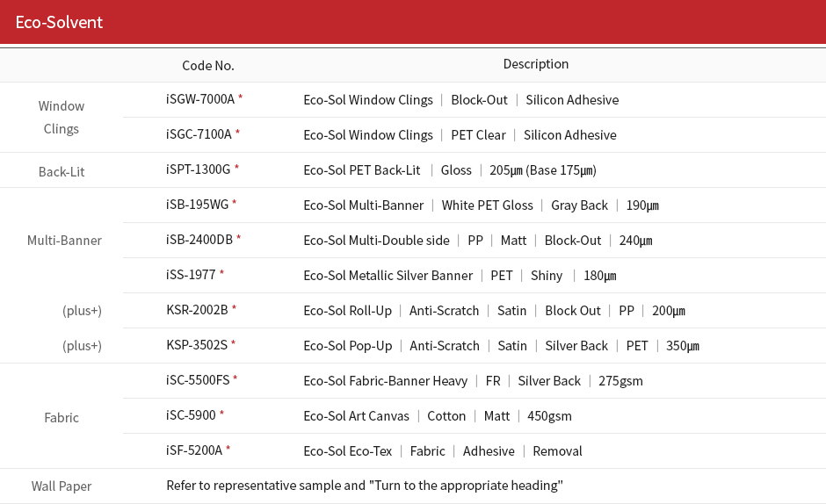Open the KSR-2002B Roll-Up code
The height and width of the screenshot is (504, 826).
[197, 310]
